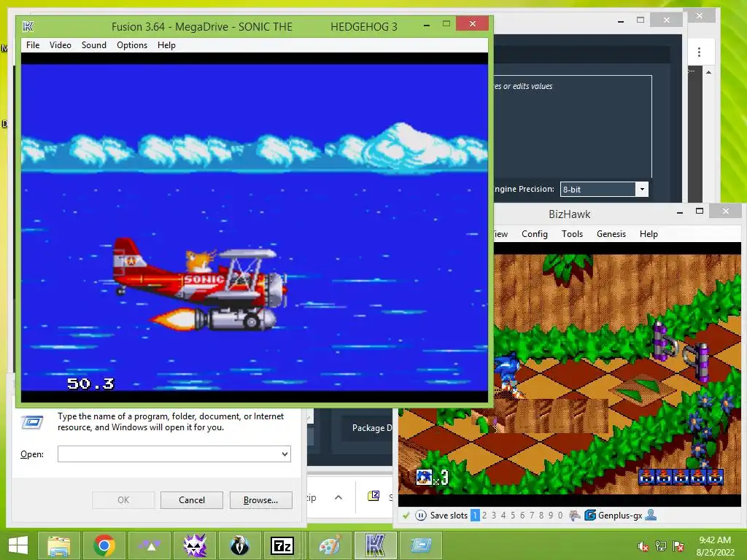Open the Config menu in BizHawk
Viewport: 747px width, 560px height.
[535, 234]
